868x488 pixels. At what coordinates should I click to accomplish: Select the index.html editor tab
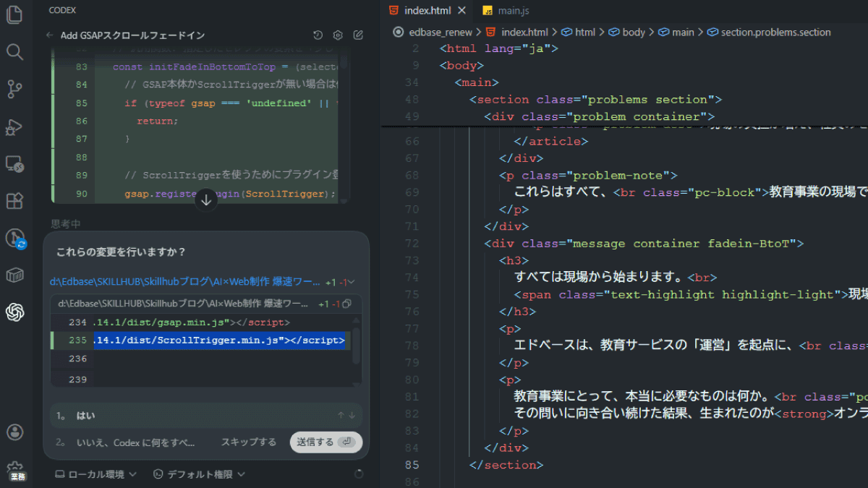(x=425, y=11)
